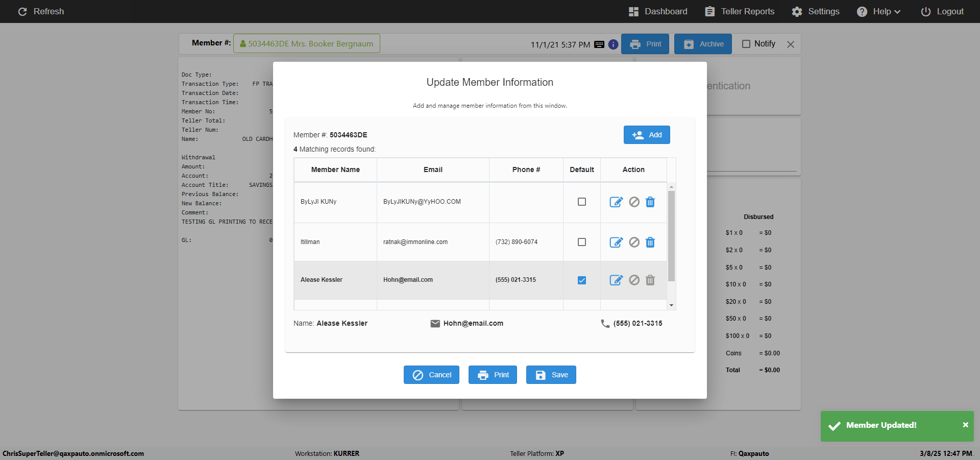Edit the ByLyJI KUNy member record
Viewport: 980px width, 460px height.
[616, 202]
